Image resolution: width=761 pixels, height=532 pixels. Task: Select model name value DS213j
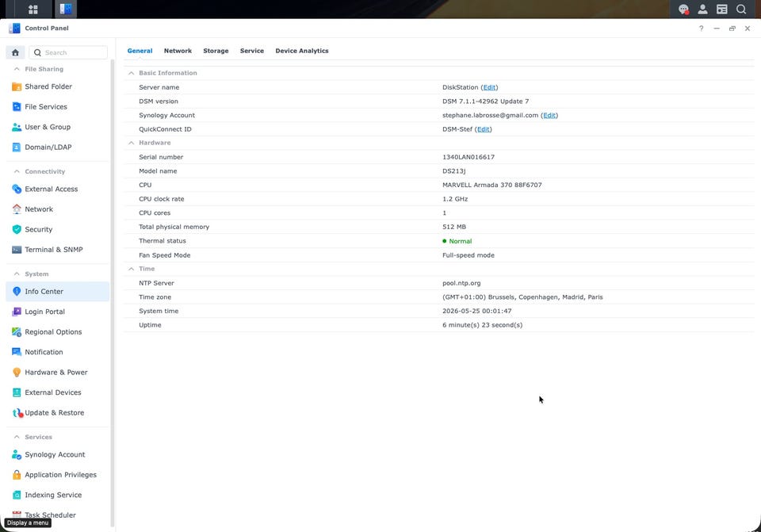tap(453, 171)
